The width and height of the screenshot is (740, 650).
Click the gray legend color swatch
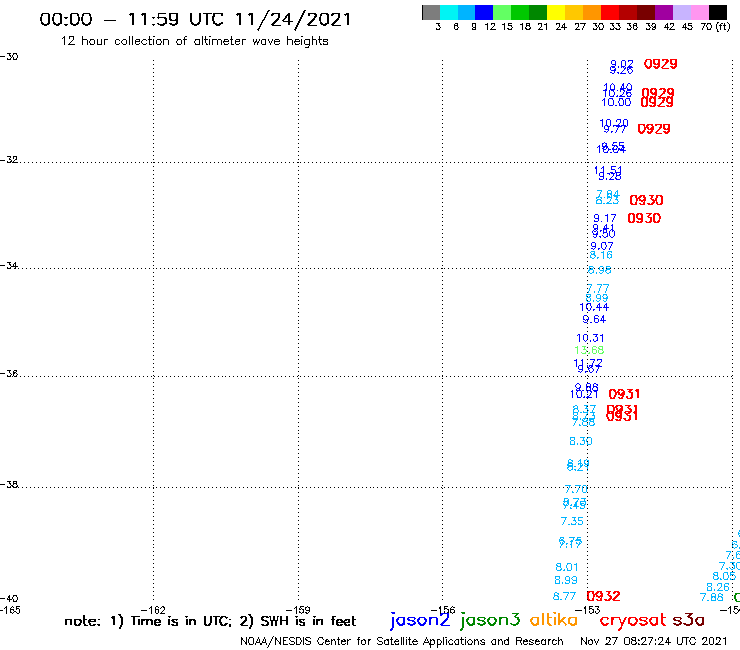tap(431, 12)
